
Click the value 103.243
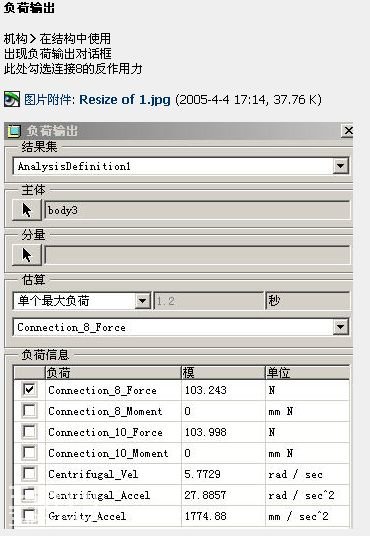pyautogui.click(x=206, y=390)
